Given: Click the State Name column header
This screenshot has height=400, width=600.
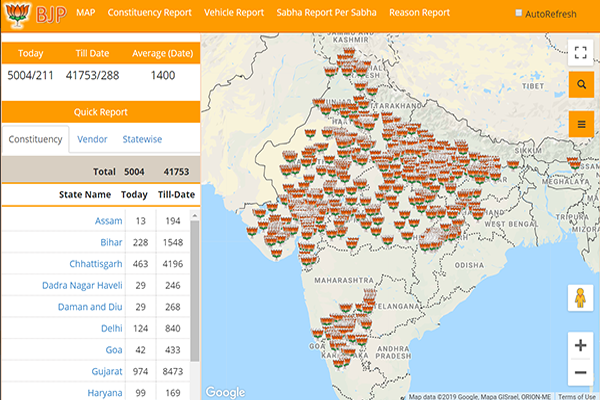Looking at the screenshot, I should point(85,194).
